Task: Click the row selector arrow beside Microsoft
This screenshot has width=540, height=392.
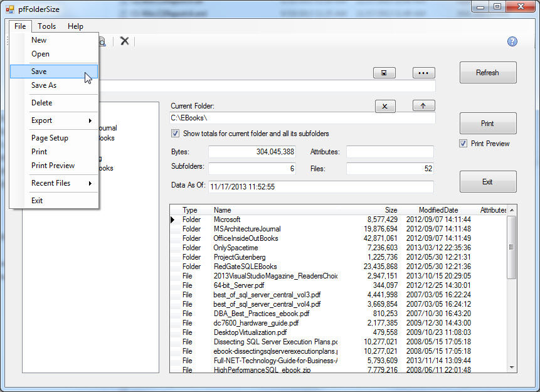Action: click(x=173, y=220)
